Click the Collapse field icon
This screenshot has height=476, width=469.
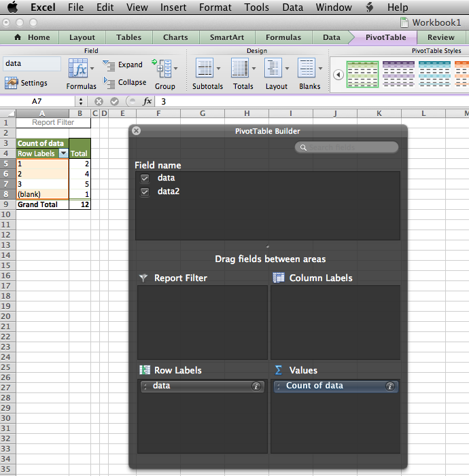tap(109, 83)
